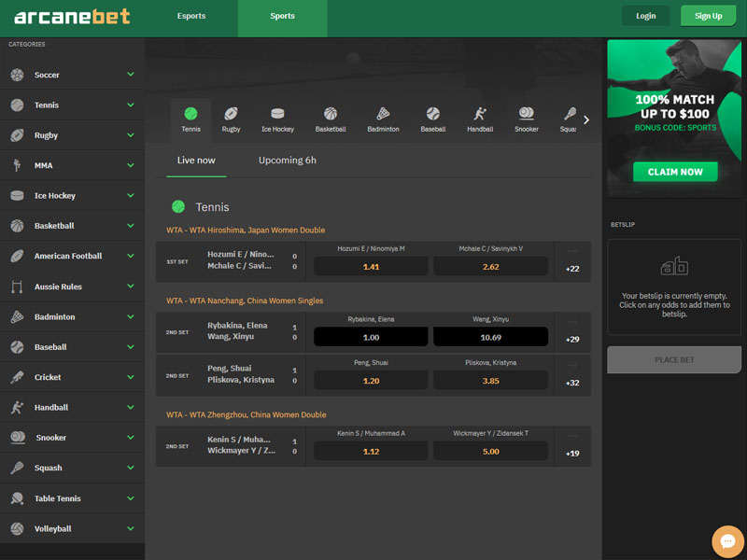This screenshot has width=747, height=560.
Task: Select Tennis in the sport carousel
Action: click(x=190, y=120)
